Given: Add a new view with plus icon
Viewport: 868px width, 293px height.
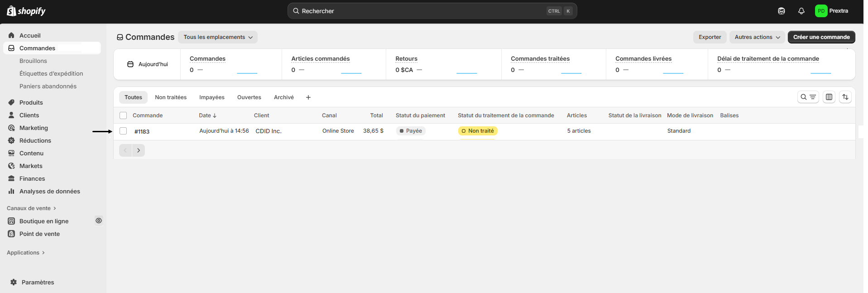Looking at the screenshot, I should pyautogui.click(x=308, y=97).
